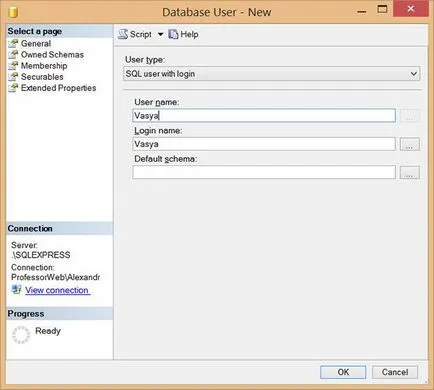This screenshot has height=390, width=434.
Task: Click the 'Default schema:' label
Action: (x=166, y=159)
